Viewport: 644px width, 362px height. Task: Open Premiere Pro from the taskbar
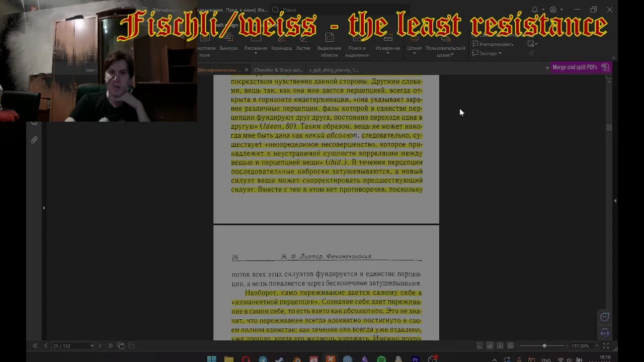click(416, 359)
